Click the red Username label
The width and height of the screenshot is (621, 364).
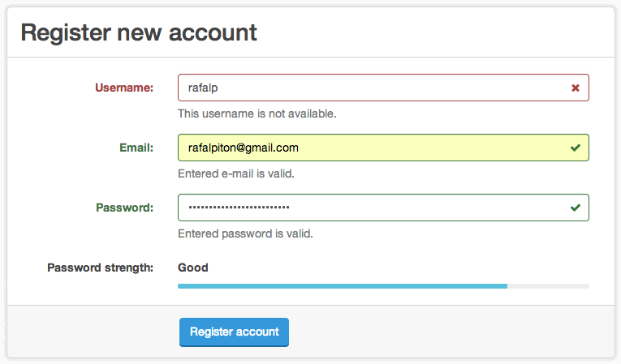tap(124, 88)
